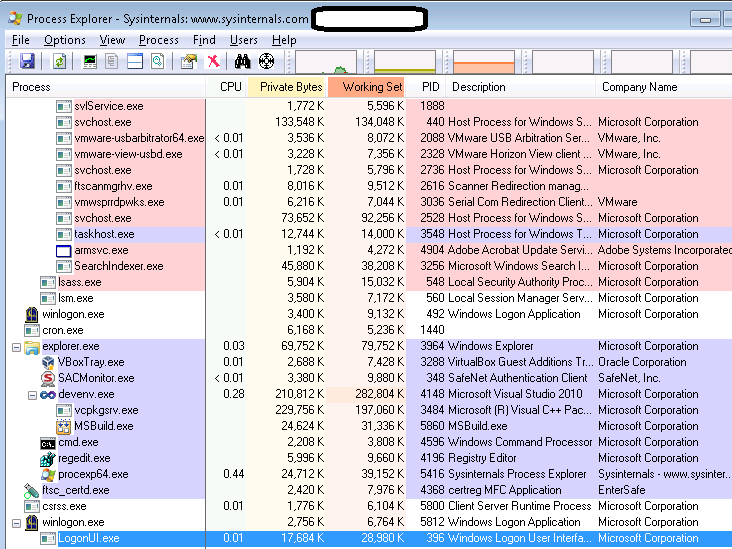732x549 pixels.
Task: Open the Process menu
Action: [x=159, y=40]
